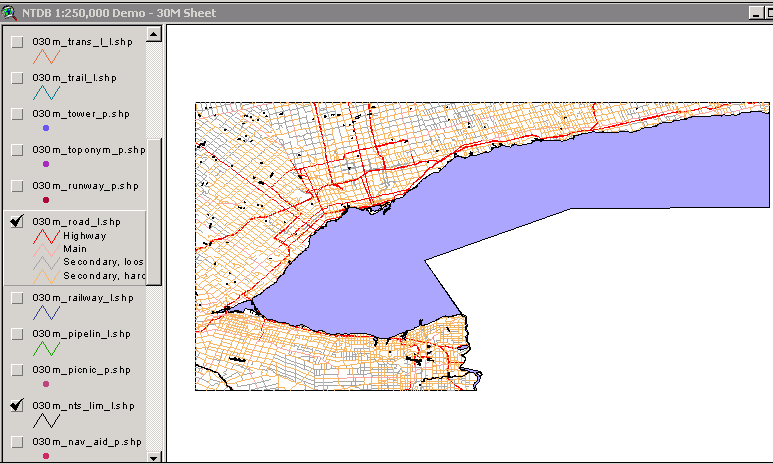
Task: Click the pink Main road line symbol
Action: pyautogui.click(x=46, y=250)
